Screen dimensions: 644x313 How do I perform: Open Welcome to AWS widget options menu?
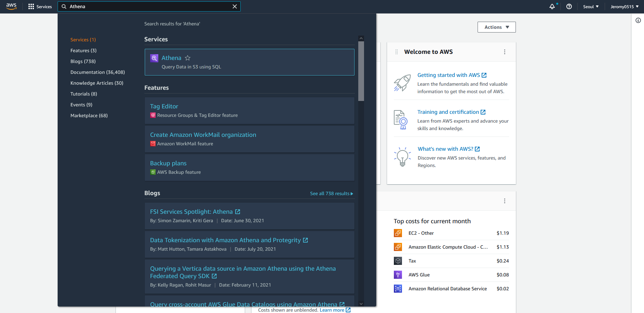505,52
